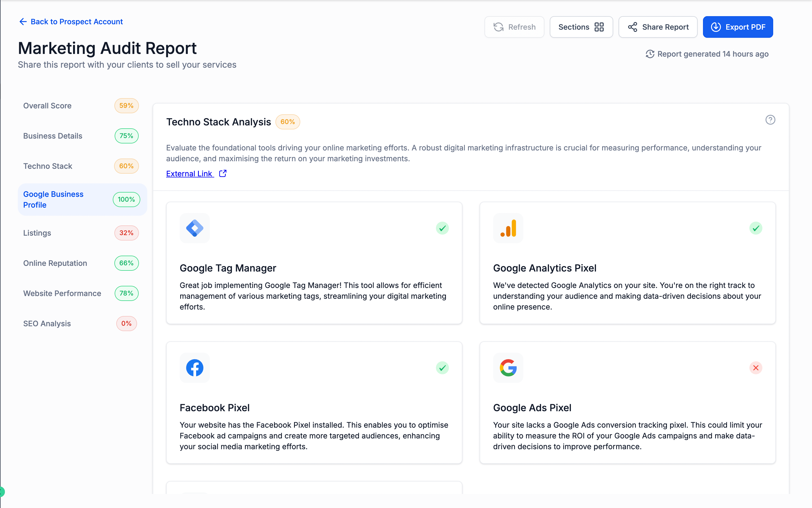Click Share Report button
The image size is (812, 508).
click(x=658, y=27)
